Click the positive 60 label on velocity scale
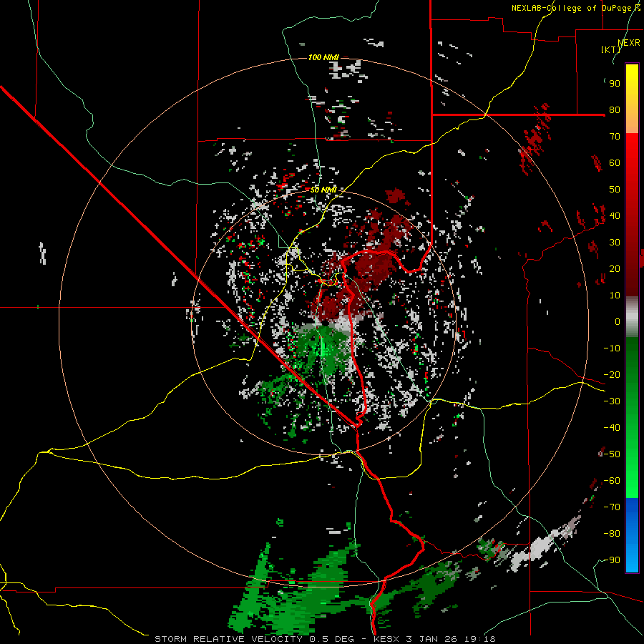The width and height of the screenshot is (644, 644). coord(615,162)
